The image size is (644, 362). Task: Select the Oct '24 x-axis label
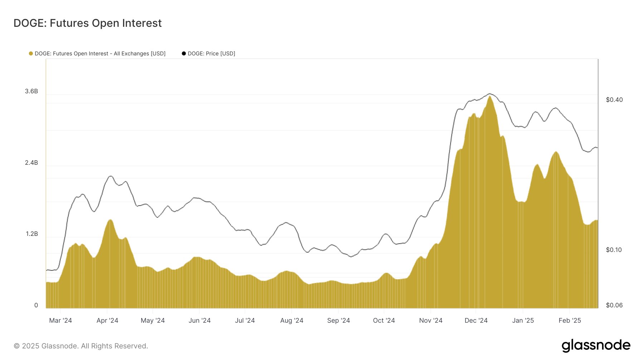click(x=384, y=321)
